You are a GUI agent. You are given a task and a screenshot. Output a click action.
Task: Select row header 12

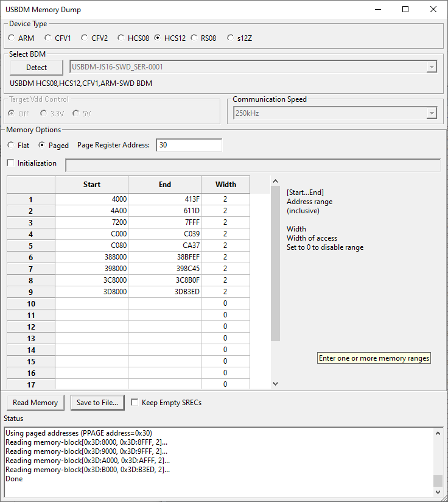pos(30,327)
